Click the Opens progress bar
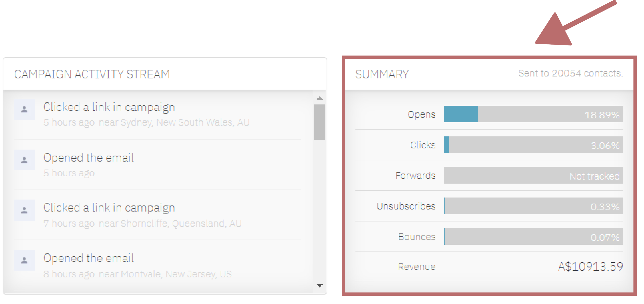Viewport: 644px width, 304px height. [x=533, y=114]
